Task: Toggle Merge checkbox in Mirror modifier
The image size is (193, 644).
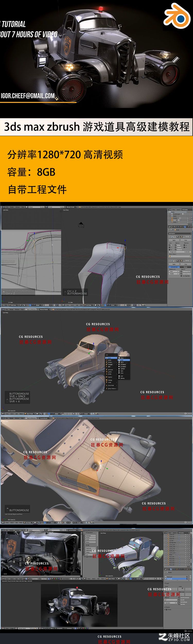Action: tap(176, 245)
